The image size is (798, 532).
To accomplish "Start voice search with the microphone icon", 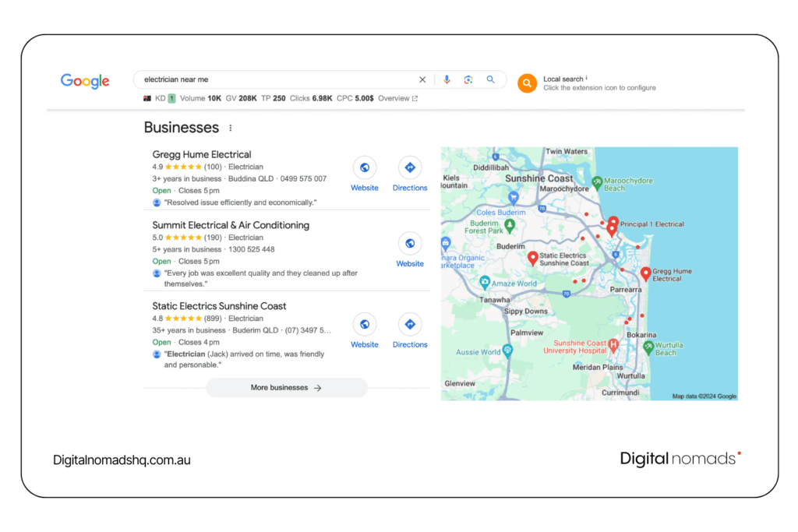I will coord(447,79).
